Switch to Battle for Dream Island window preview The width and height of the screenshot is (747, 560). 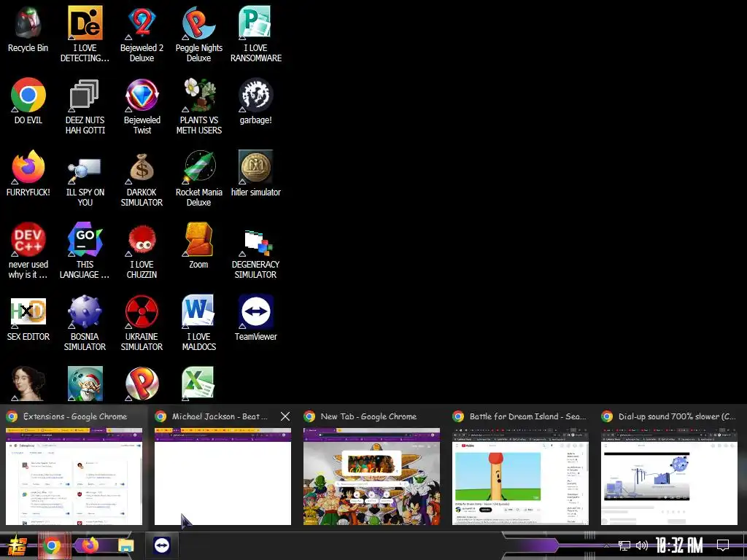tap(520, 476)
